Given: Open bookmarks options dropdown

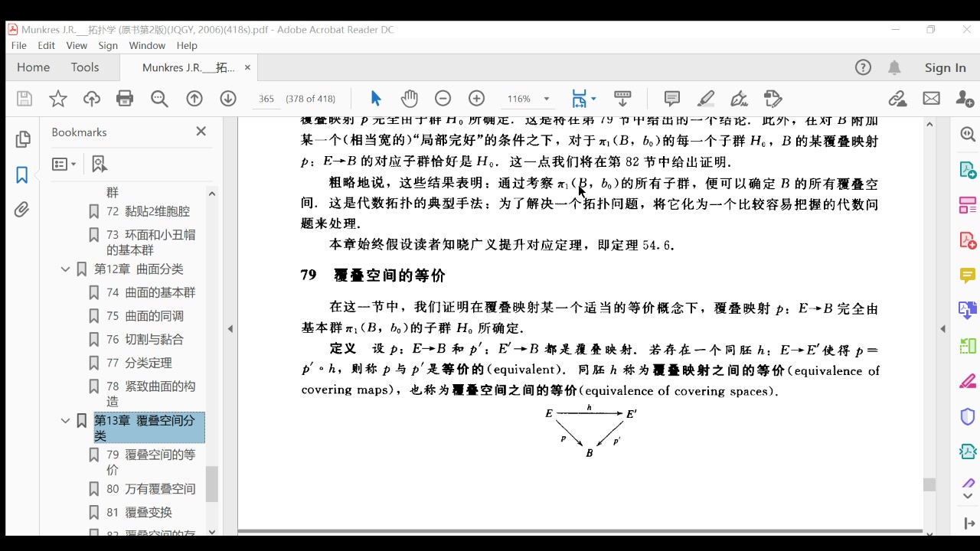Looking at the screenshot, I should tap(64, 164).
